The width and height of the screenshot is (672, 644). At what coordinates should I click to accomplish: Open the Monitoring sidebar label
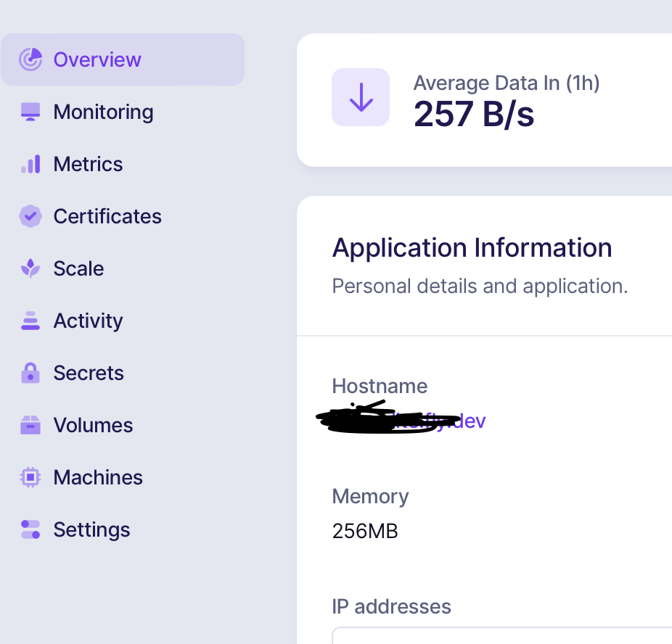coord(103,112)
